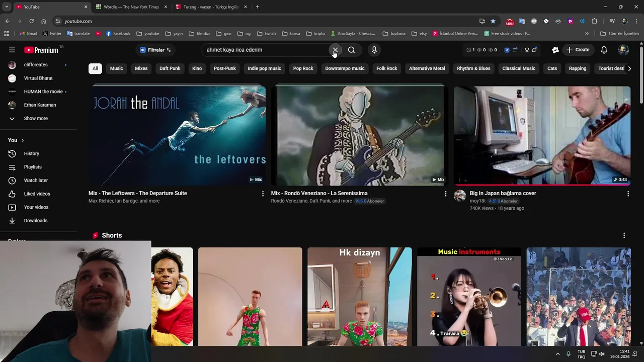Click the trophy icon in the header

click(527, 50)
